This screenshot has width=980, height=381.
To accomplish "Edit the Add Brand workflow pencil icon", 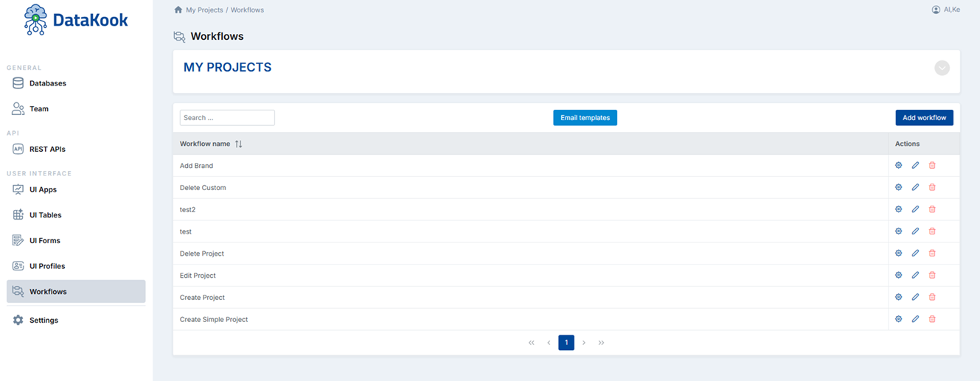I will [915, 165].
